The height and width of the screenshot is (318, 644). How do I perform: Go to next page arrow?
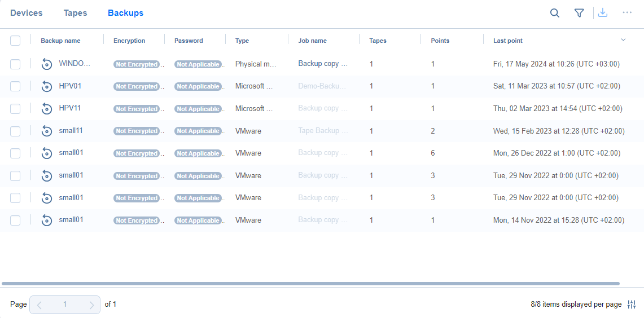[91, 304]
